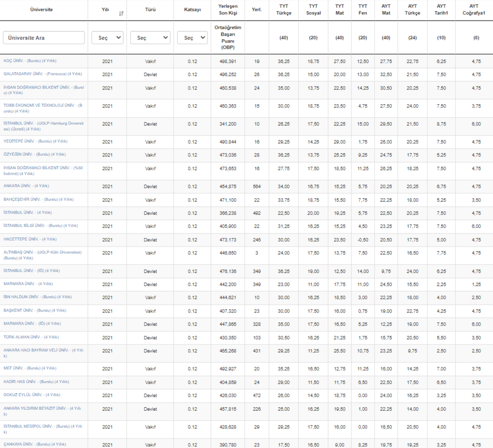Open YEDİTEPE ÜNİV. (Burslu) link
The image size is (493, 448).
click(35, 141)
